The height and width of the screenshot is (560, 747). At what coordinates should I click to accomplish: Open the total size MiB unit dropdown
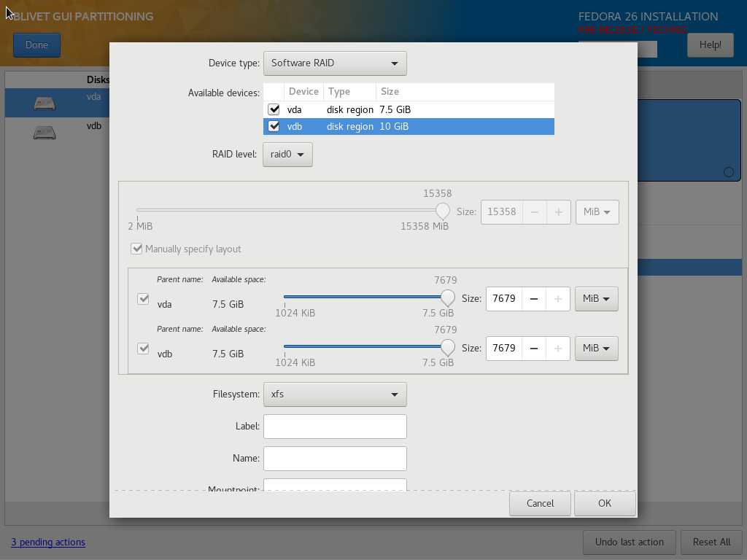click(597, 212)
